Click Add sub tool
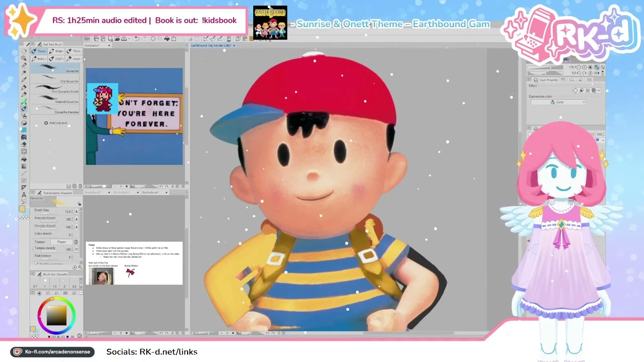Image resolution: width=644 pixels, height=362 pixels. [56, 123]
